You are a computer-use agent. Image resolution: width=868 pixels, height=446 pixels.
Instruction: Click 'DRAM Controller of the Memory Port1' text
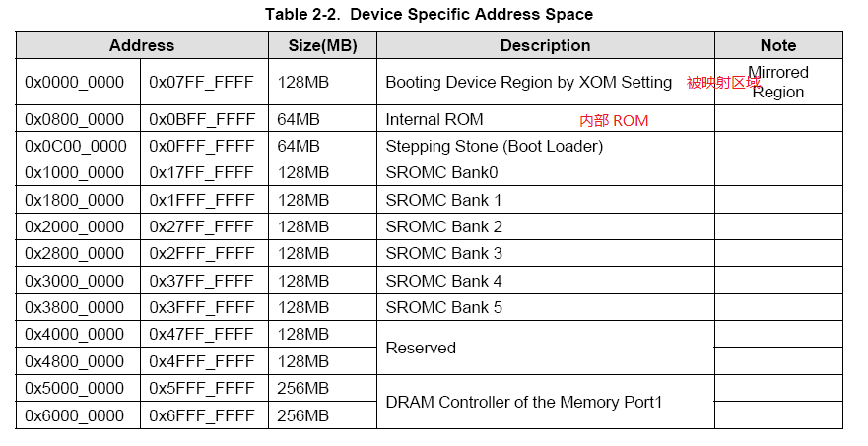click(x=524, y=402)
